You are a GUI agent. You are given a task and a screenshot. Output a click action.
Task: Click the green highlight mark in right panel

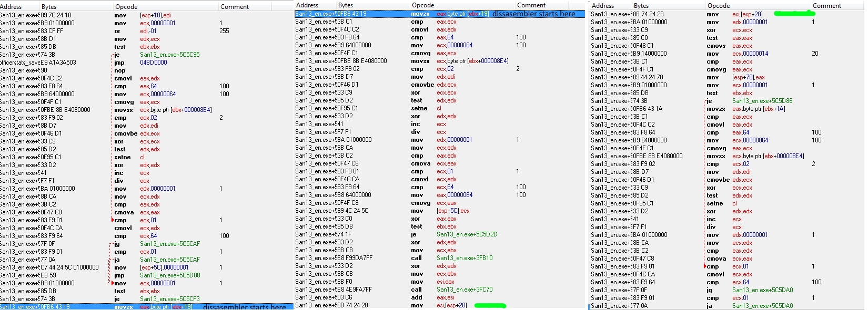(x=794, y=14)
